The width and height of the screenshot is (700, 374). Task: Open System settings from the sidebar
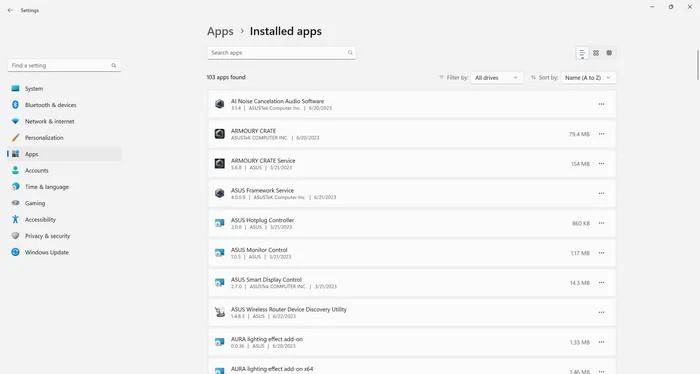(64, 88)
